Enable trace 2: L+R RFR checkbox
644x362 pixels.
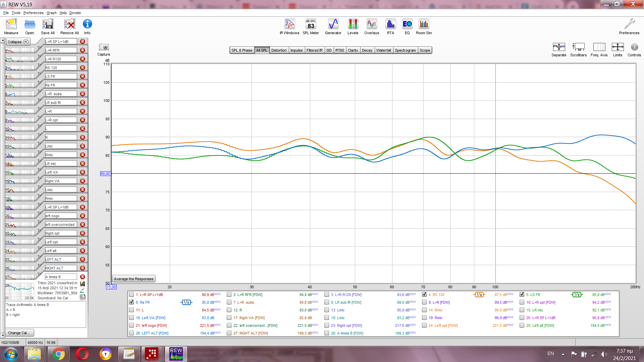click(229, 295)
